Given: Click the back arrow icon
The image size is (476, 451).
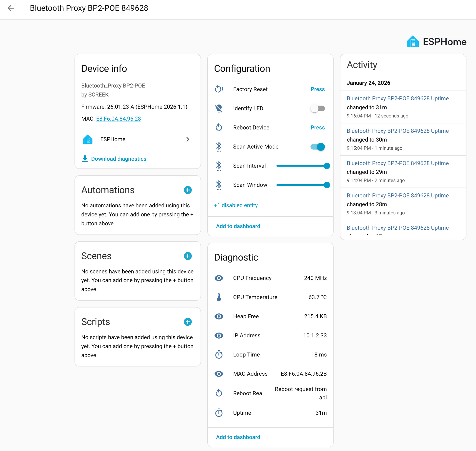Looking at the screenshot, I should (x=11, y=8).
